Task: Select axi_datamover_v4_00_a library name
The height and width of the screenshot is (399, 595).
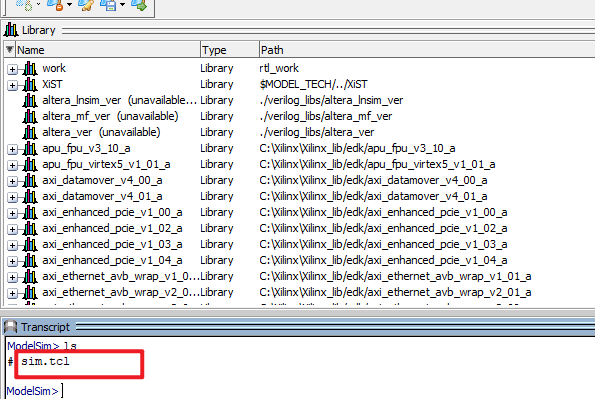Action: pyautogui.click(x=102, y=180)
